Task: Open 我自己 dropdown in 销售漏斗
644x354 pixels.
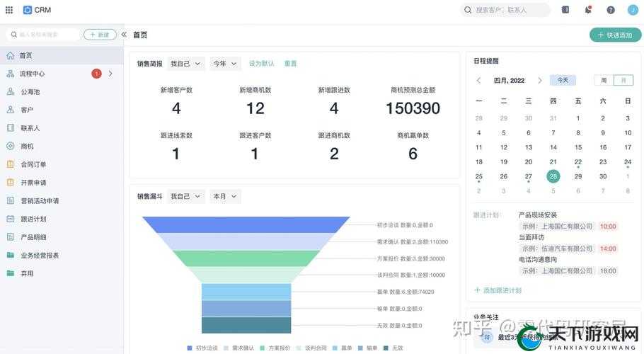Action: [185, 196]
